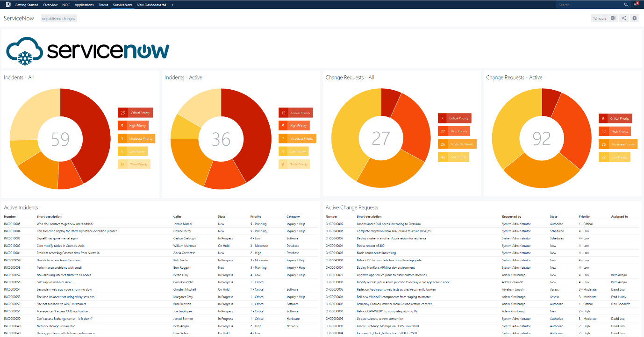The image size is (644, 337).
Task: Click 'Enable Exchange MailTips via O365 Powershell'
Action: point(389,326)
